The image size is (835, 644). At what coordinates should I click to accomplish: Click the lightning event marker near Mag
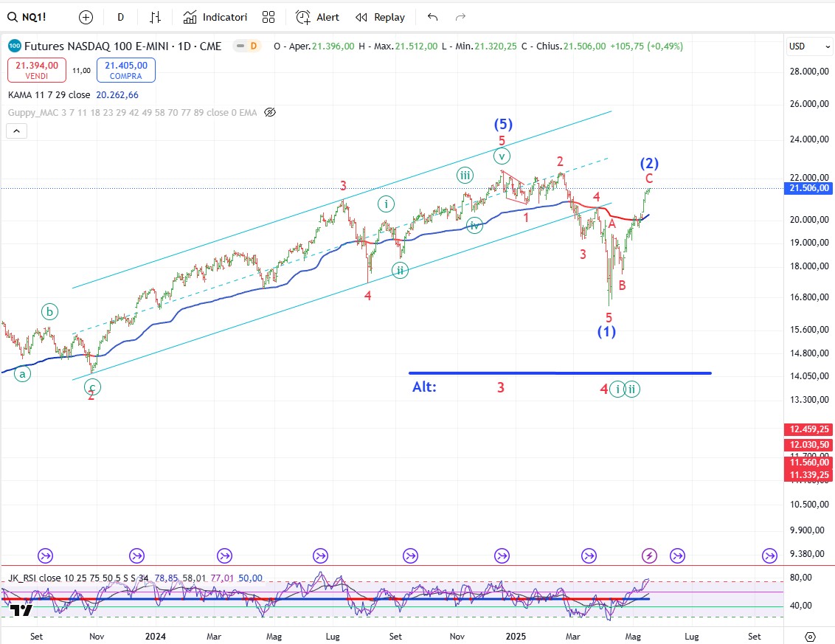649,556
